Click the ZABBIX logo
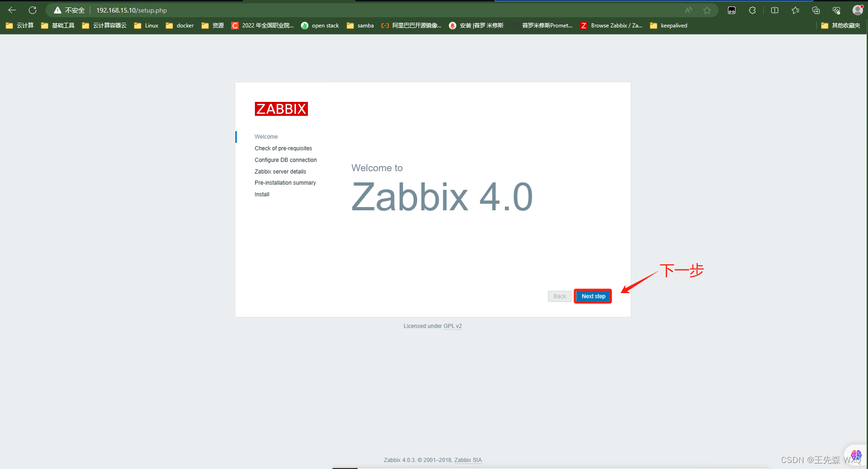The height and width of the screenshot is (469, 868). click(x=281, y=109)
